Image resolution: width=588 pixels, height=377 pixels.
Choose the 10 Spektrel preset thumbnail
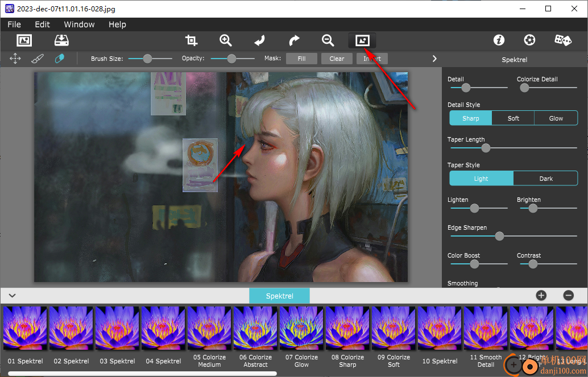[x=440, y=328]
